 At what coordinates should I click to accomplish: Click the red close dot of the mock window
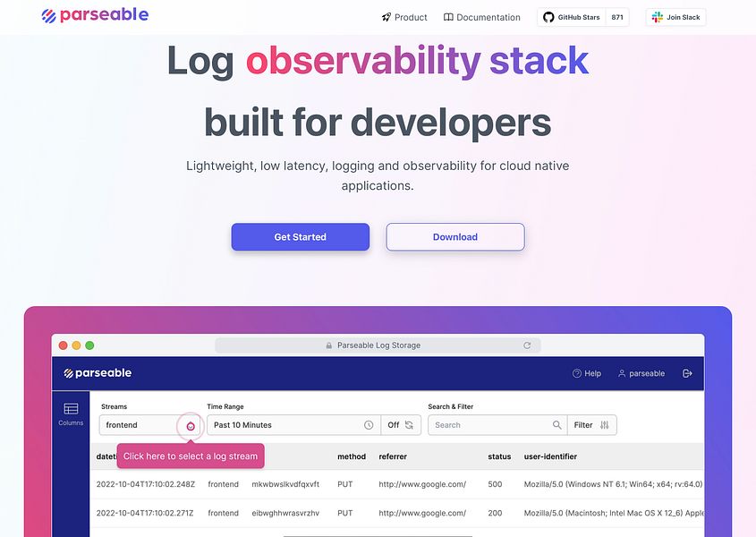coord(63,345)
